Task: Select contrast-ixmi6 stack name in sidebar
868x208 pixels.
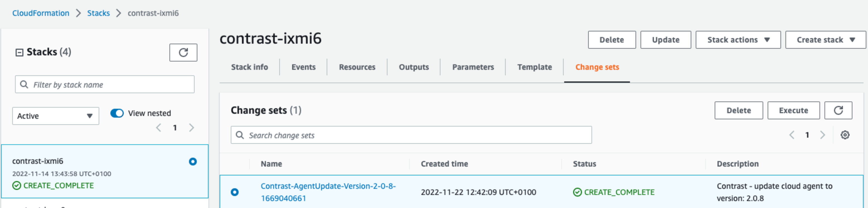Action: tap(38, 161)
